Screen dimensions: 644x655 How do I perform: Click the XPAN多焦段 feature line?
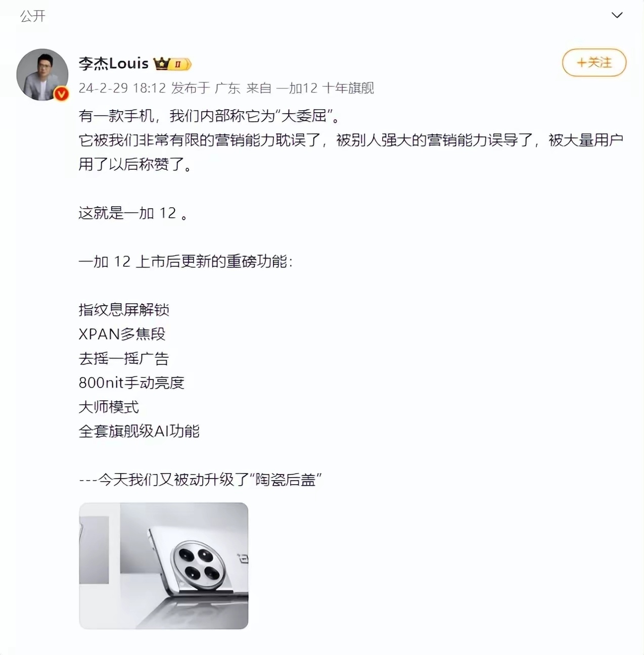click(x=122, y=334)
